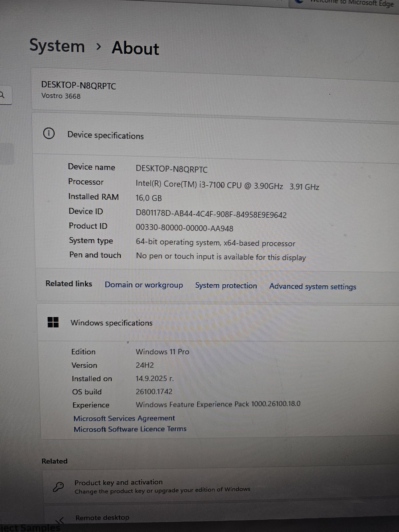The image size is (399, 532).
Task: Click the Version label
Action: (84, 365)
